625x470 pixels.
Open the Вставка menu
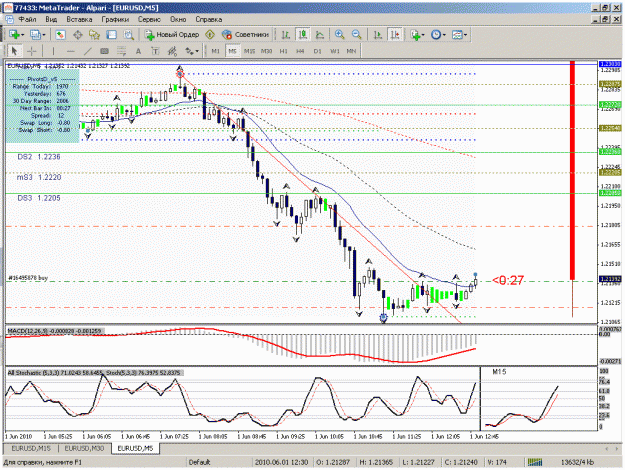point(79,20)
